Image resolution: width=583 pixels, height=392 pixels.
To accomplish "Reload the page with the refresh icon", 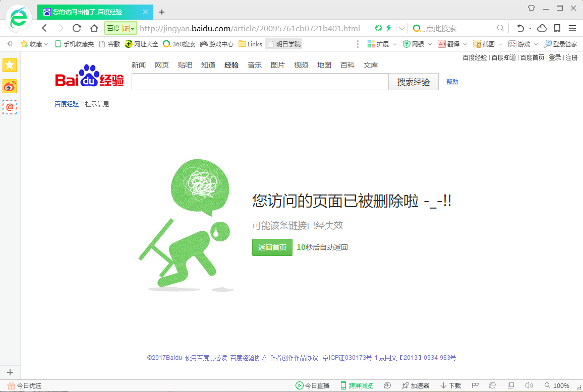I will (77, 28).
